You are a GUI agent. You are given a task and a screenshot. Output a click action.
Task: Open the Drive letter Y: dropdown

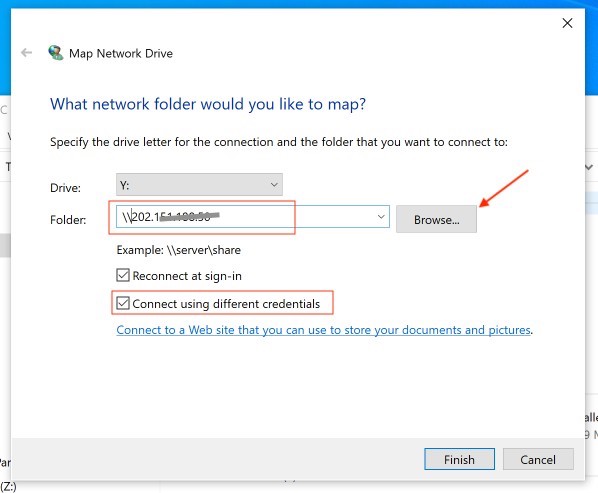[x=199, y=185]
